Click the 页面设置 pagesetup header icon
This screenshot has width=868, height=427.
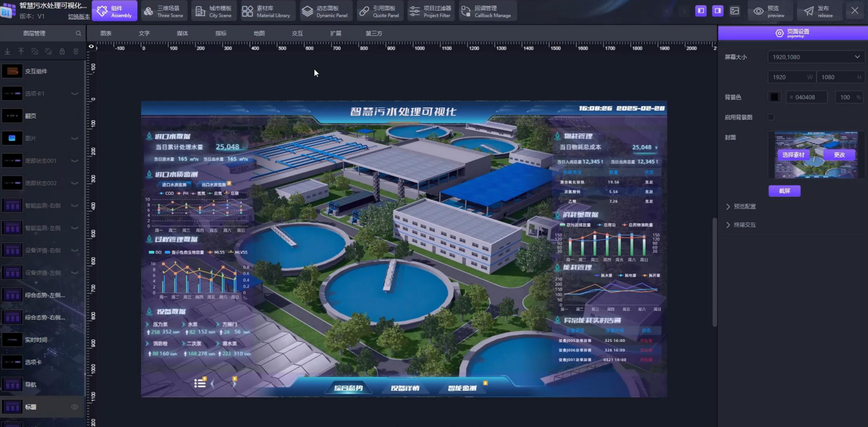tap(779, 33)
